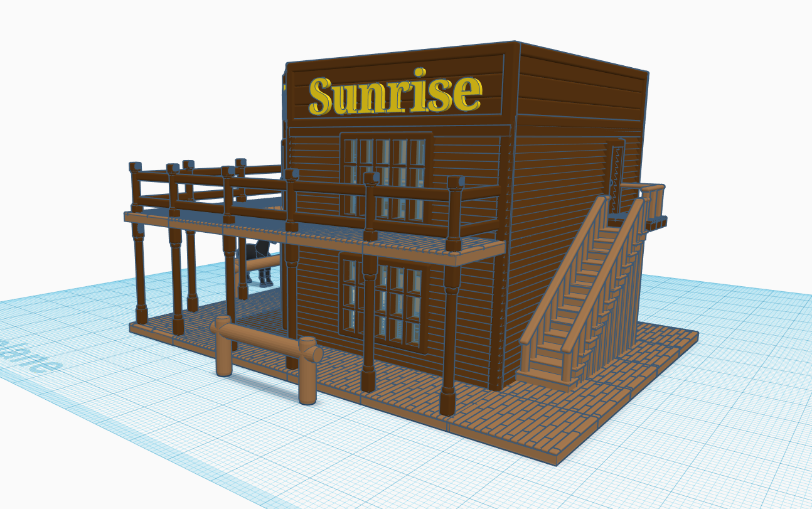Viewport: 812px width, 509px height.
Task: Click the dark horse figure under balcony
Action: (259, 260)
